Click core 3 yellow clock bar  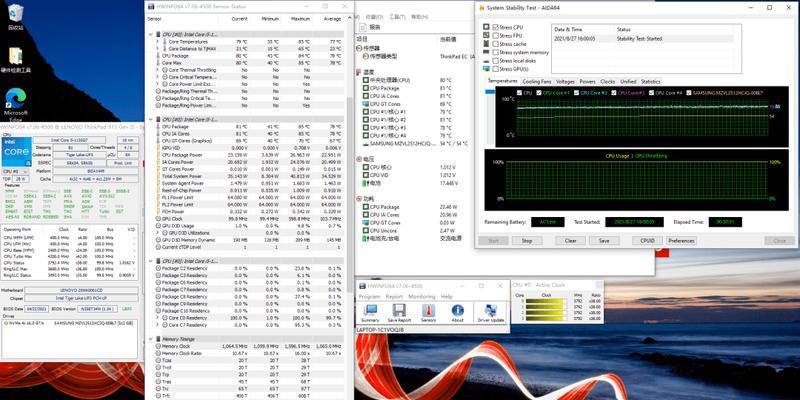[546, 318]
